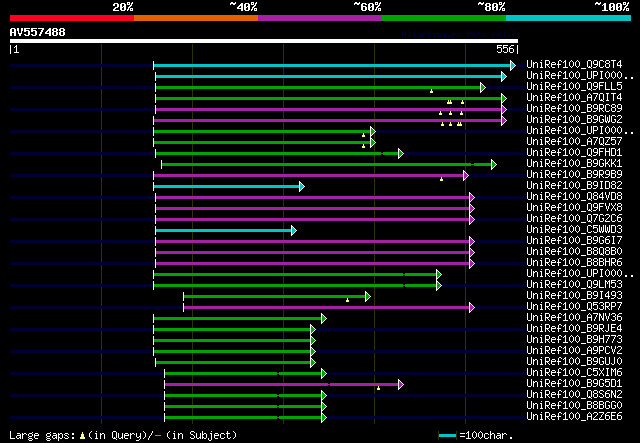
Task: Open hit UniRef100_Q9C8T4
Action: (x=574, y=65)
